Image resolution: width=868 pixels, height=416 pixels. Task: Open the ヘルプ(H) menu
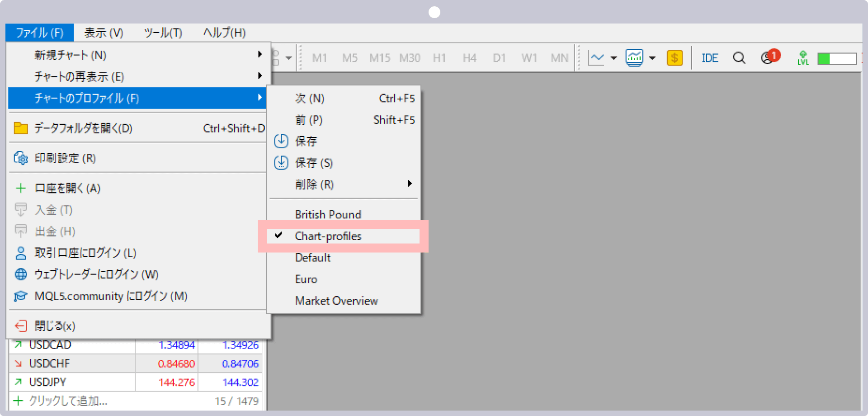pos(224,33)
